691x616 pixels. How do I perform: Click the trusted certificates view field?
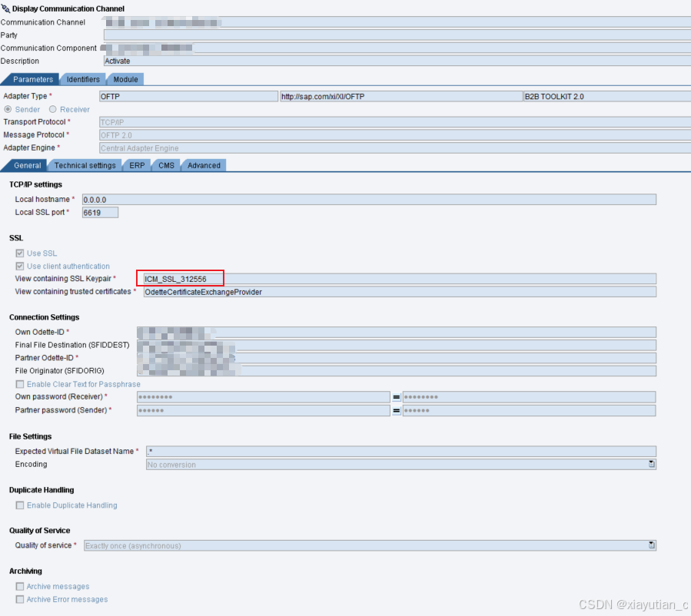(x=400, y=292)
